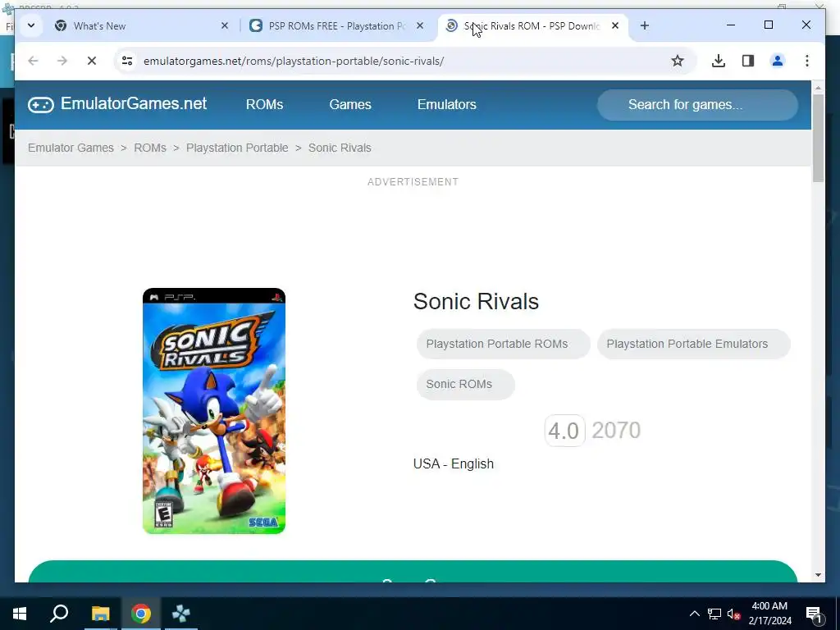This screenshot has width=840, height=630.
Task: Click the scrollbar down arrow
Action: pos(818,575)
